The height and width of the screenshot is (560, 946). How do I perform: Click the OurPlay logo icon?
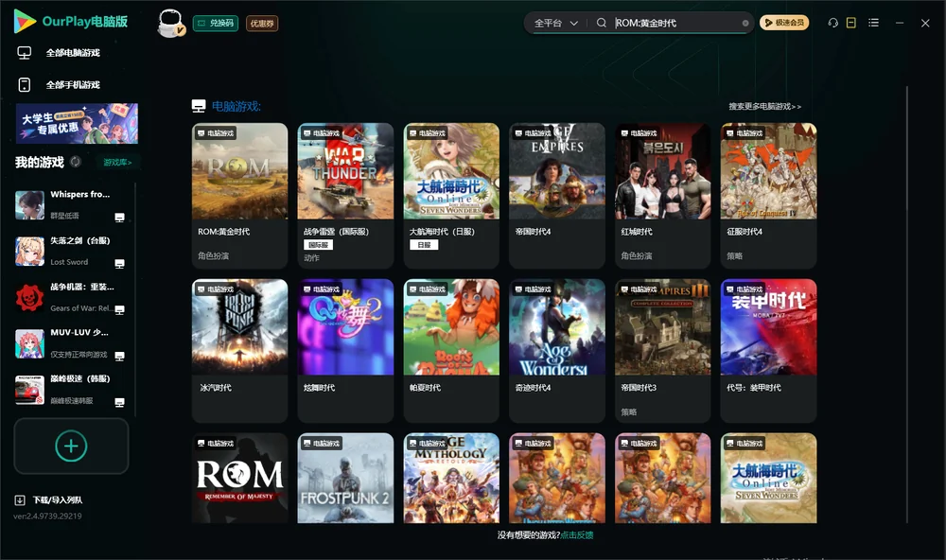(25, 21)
